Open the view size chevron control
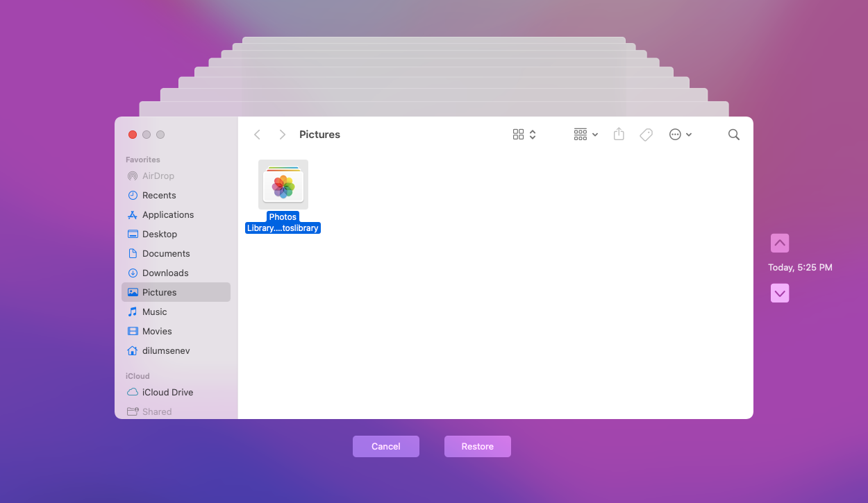The image size is (868, 503). click(x=533, y=134)
